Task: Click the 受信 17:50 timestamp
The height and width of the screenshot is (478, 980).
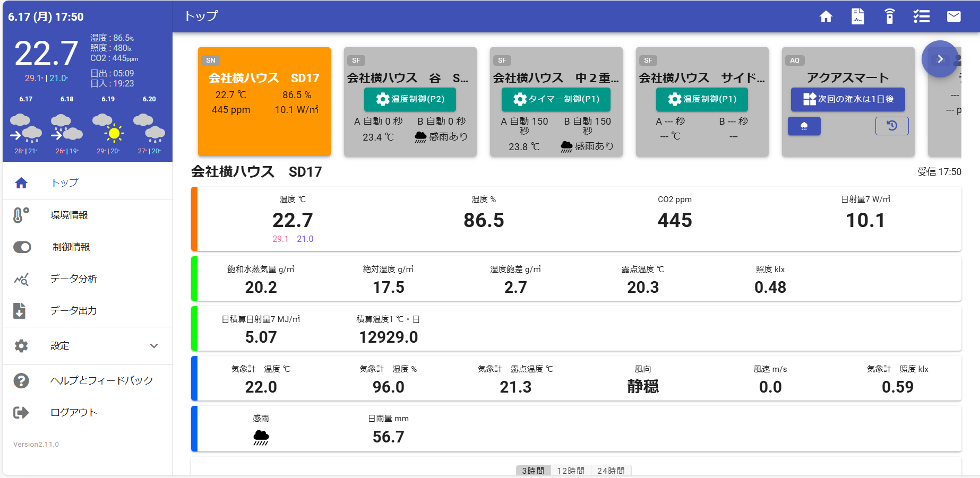Action: [x=939, y=172]
